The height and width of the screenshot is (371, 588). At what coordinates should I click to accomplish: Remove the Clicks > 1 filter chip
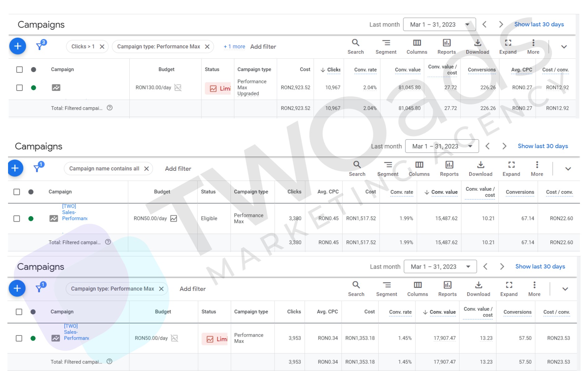(x=102, y=47)
